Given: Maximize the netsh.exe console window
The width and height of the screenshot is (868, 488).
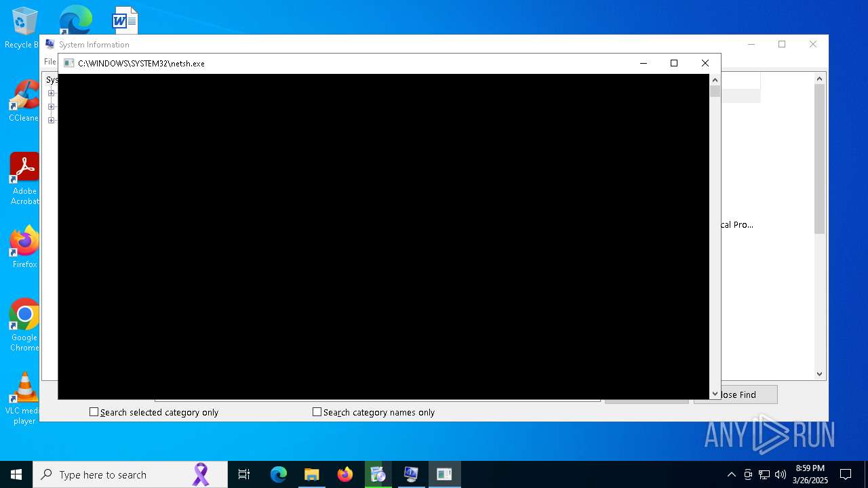Looking at the screenshot, I should (x=674, y=63).
